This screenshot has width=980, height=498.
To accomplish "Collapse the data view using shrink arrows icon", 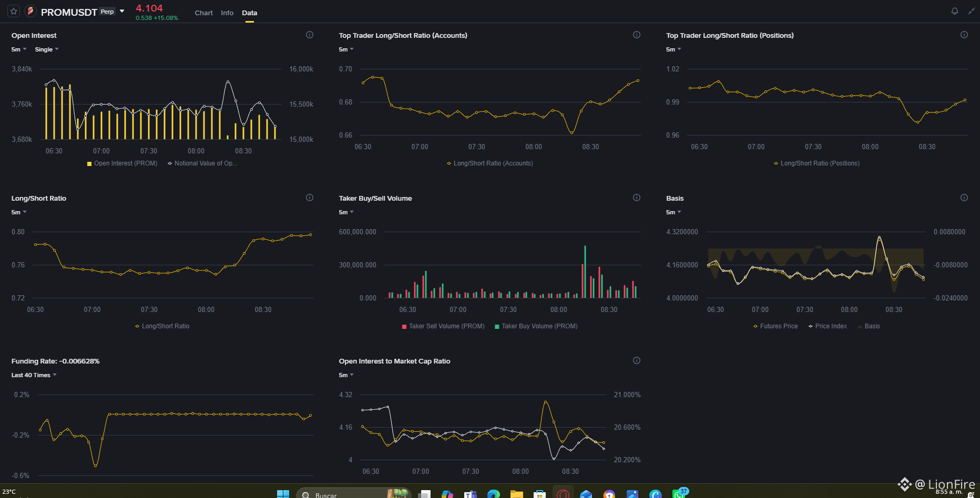I will (971, 11).
